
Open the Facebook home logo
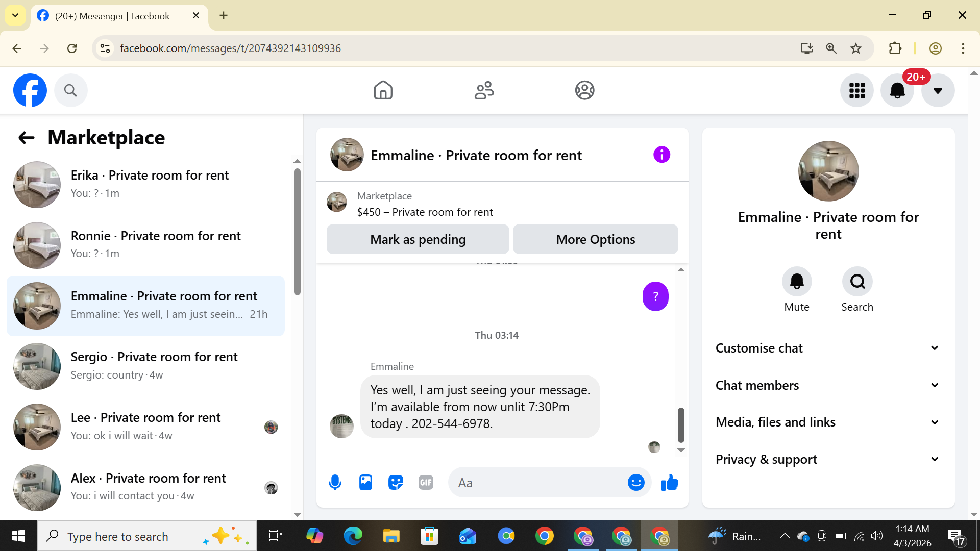[30, 90]
